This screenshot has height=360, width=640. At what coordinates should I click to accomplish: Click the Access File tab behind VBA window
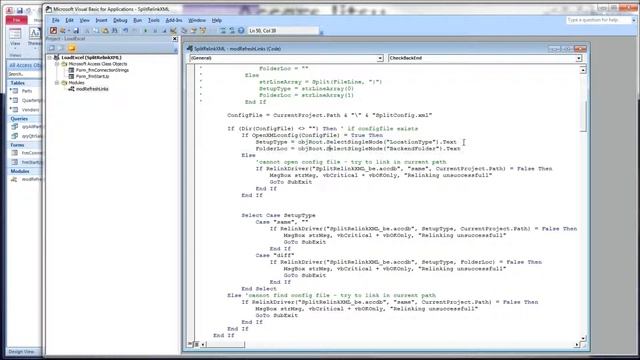pyautogui.click(x=17, y=20)
